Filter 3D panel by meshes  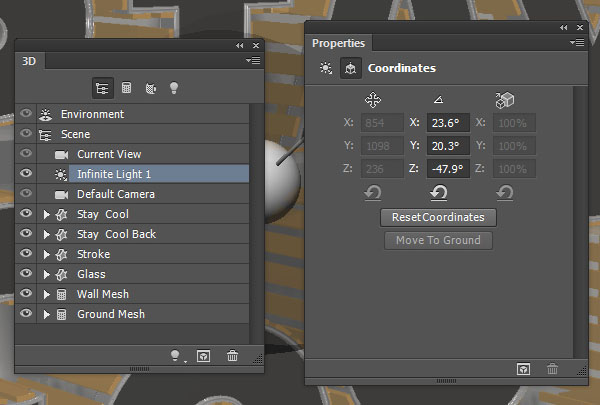pos(127,88)
